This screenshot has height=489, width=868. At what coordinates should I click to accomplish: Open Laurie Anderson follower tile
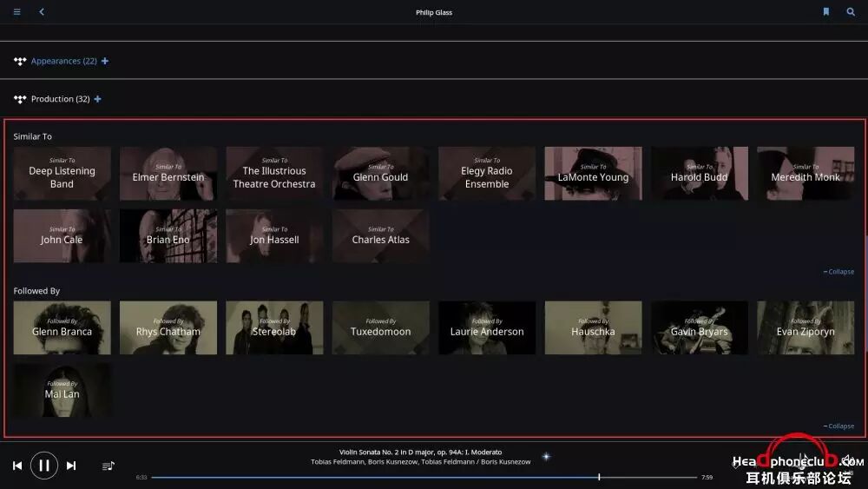487,327
